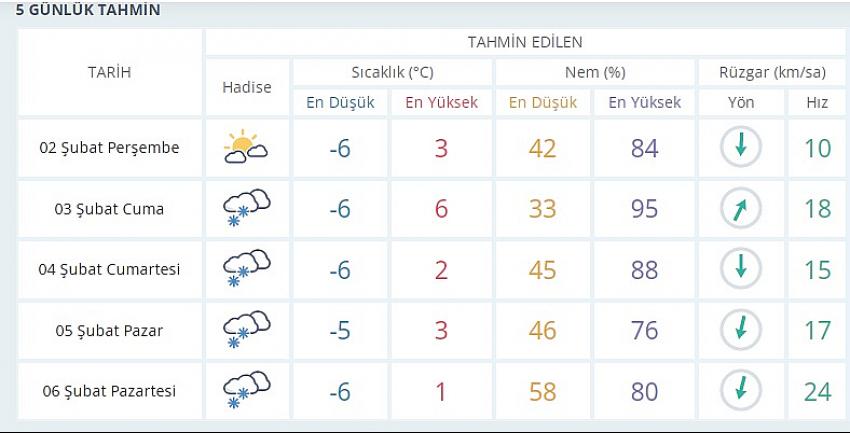Viewport: 850px width, 433px height.
Task: Select the Sıcaklık (°C) column header
Action: pyautogui.click(x=392, y=73)
